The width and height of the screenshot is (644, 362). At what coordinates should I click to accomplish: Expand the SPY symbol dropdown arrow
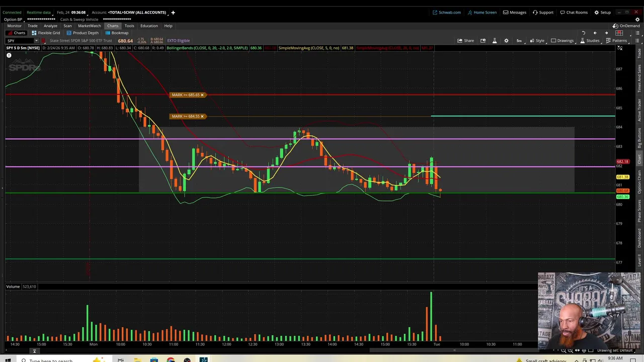pyautogui.click(x=36, y=41)
